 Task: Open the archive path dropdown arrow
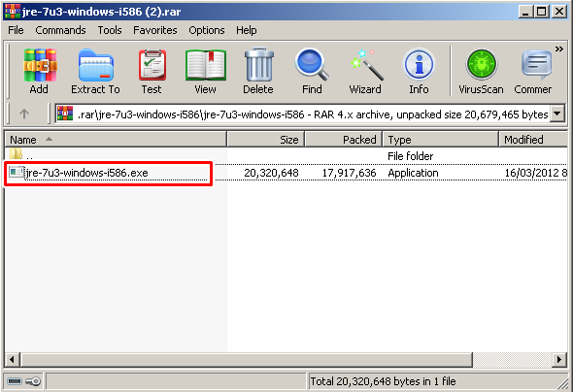(556, 114)
